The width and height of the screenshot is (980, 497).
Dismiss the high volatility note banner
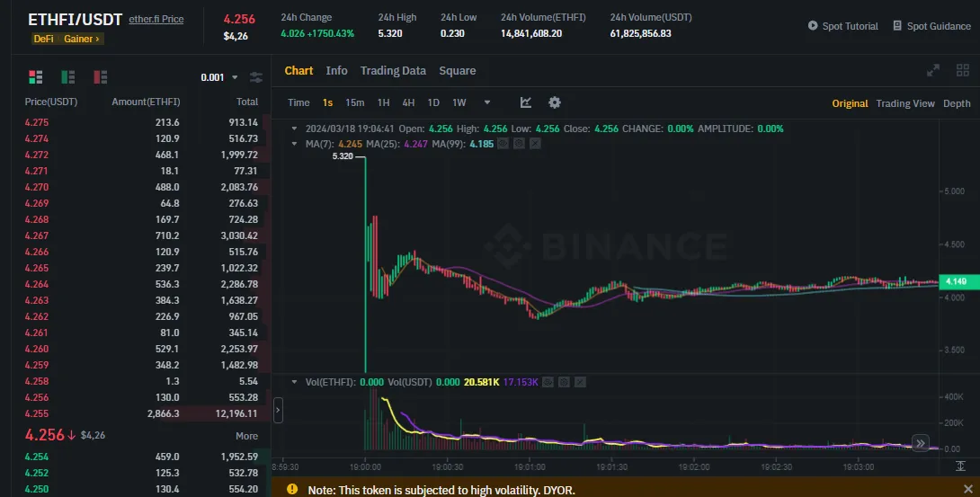[x=968, y=489]
